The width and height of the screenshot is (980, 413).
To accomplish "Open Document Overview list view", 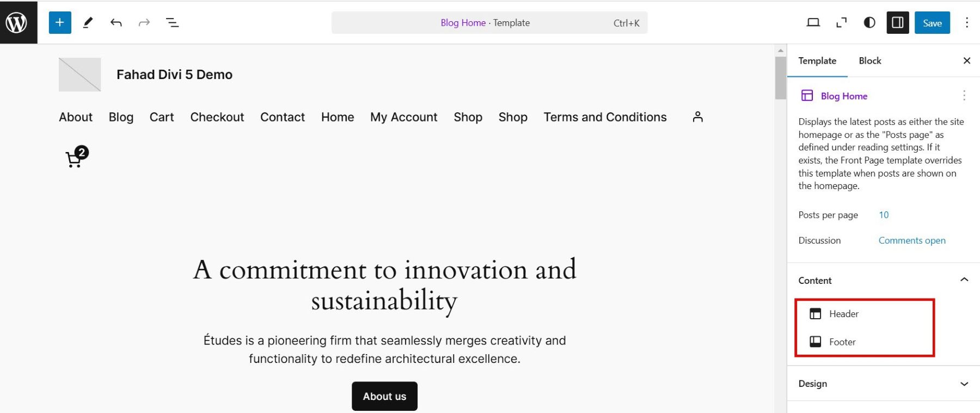I will (172, 22).
